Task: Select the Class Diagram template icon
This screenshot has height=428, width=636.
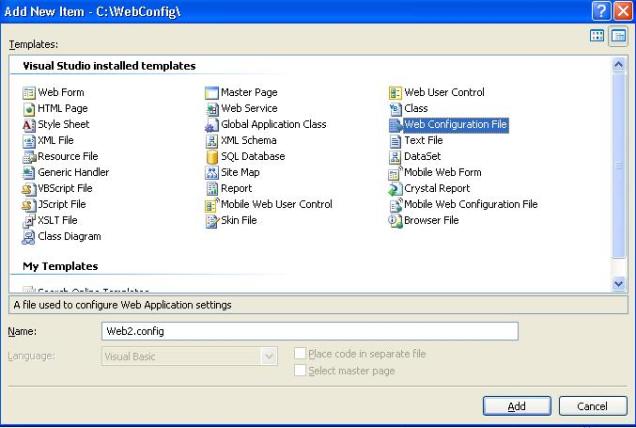Action: click(29, 237)
